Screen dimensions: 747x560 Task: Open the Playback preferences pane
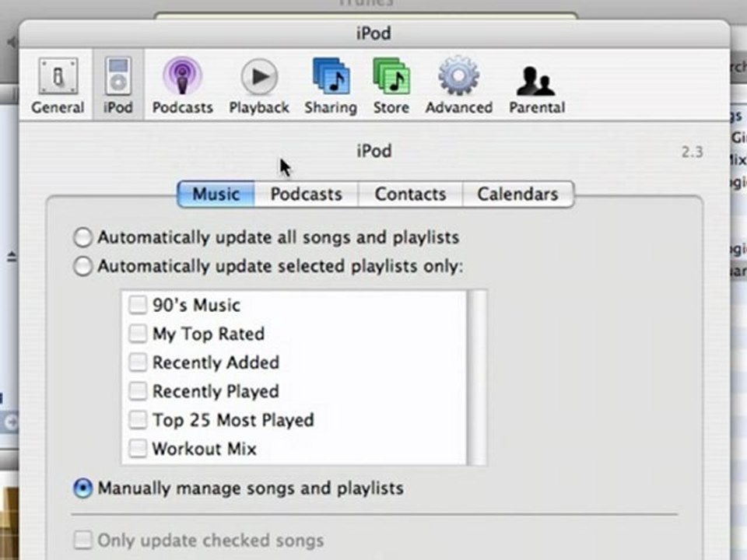[x=258, y=86]
